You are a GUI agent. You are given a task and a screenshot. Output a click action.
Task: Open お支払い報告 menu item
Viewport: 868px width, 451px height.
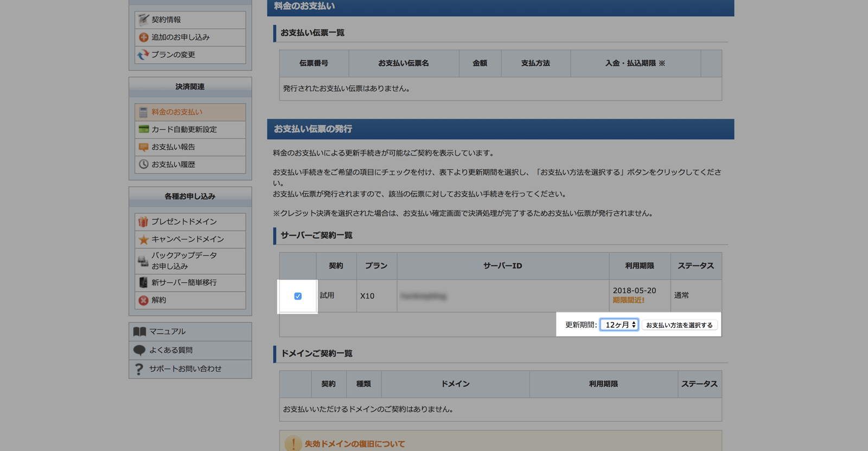(190, 147)
